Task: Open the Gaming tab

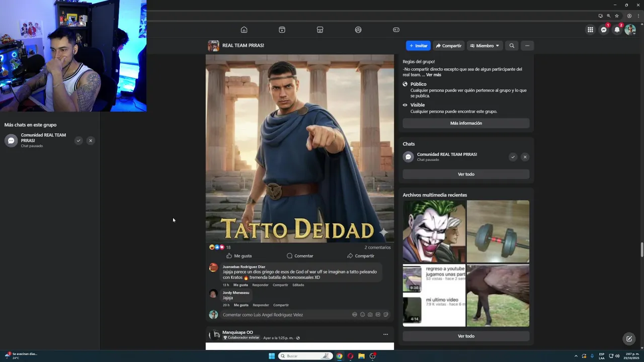Action: coord(396,30)
